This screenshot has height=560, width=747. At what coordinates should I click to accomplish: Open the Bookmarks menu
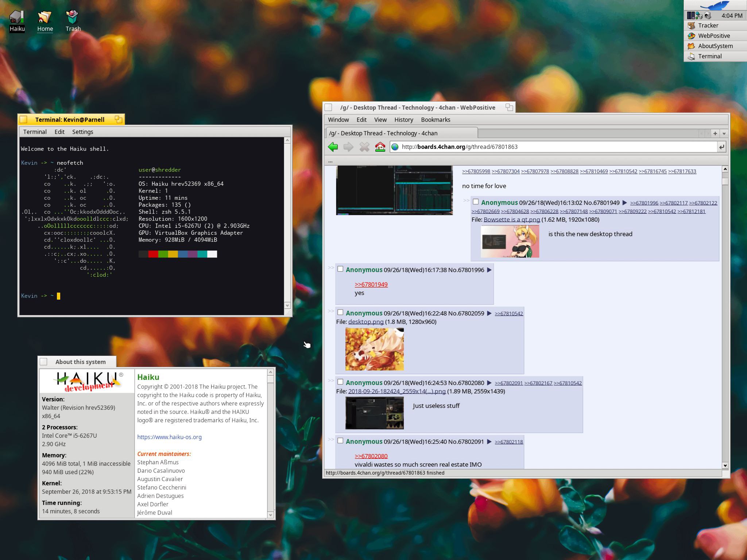click(x=436, y=120)
